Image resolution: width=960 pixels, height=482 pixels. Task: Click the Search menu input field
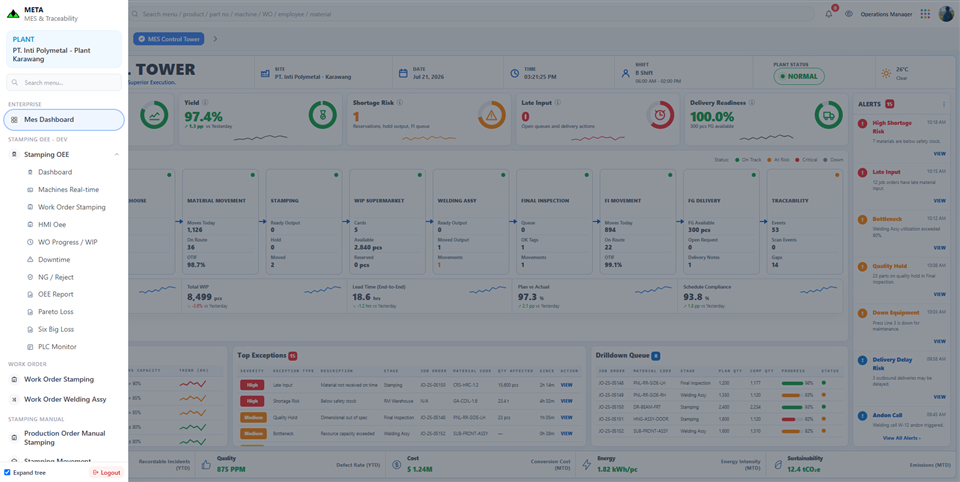click(64, 83)
